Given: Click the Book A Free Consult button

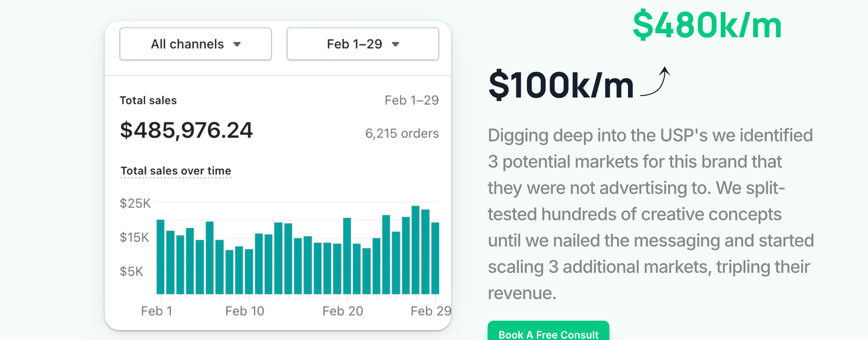Looking at the screenshot, I should pyautogui.click(x=548, y=333).
